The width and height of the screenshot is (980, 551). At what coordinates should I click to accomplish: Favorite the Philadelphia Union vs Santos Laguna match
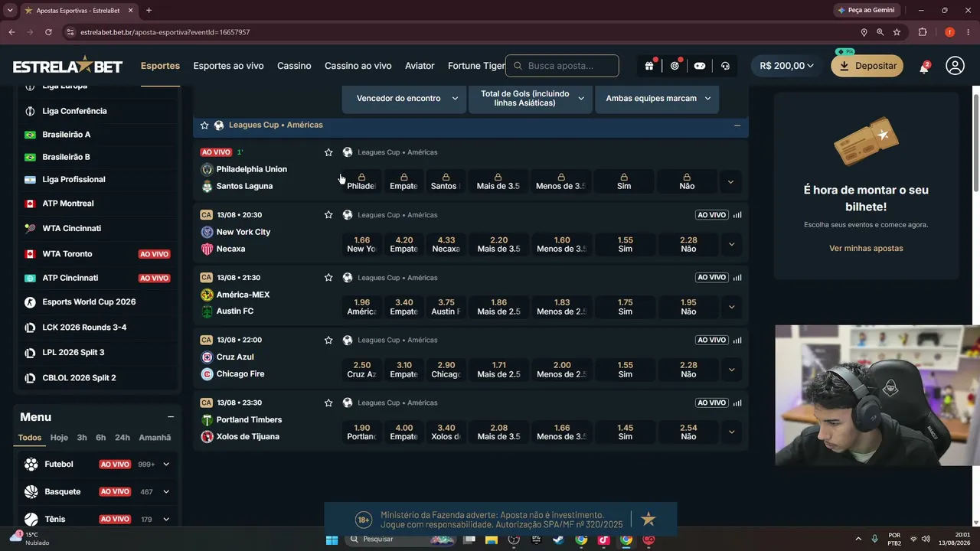328,152
